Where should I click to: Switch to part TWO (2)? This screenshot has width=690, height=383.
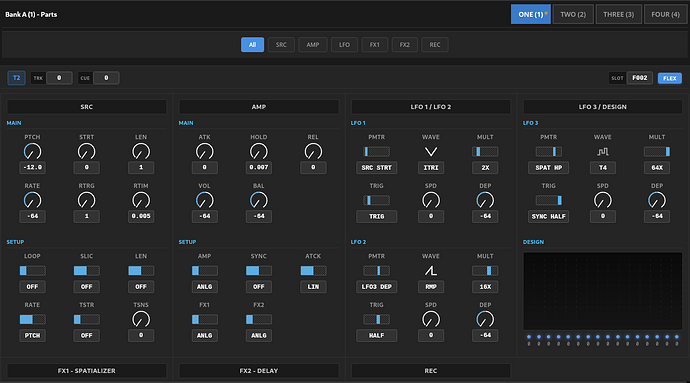point(573,15)
